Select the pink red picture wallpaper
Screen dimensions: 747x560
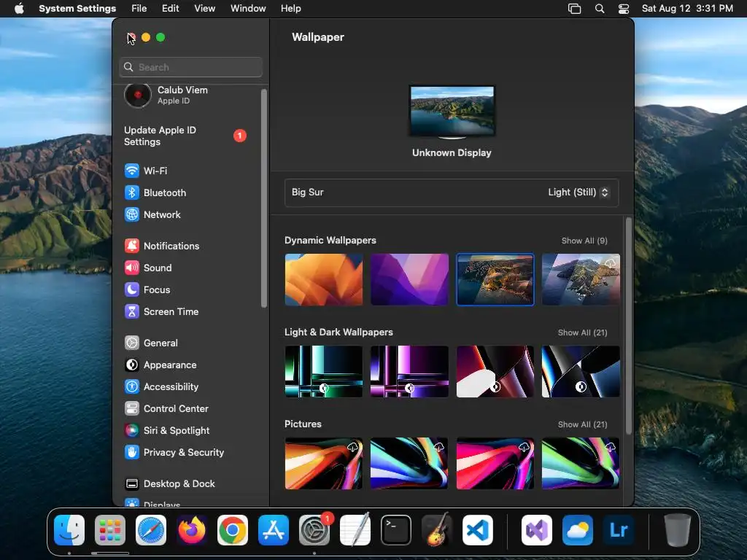pos(495,463)
